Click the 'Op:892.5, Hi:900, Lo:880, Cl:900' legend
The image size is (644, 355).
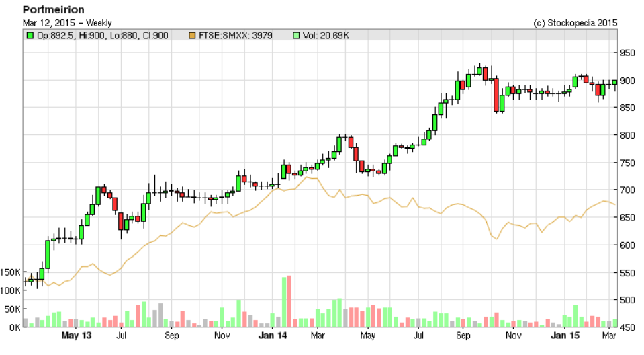[103, 36]
